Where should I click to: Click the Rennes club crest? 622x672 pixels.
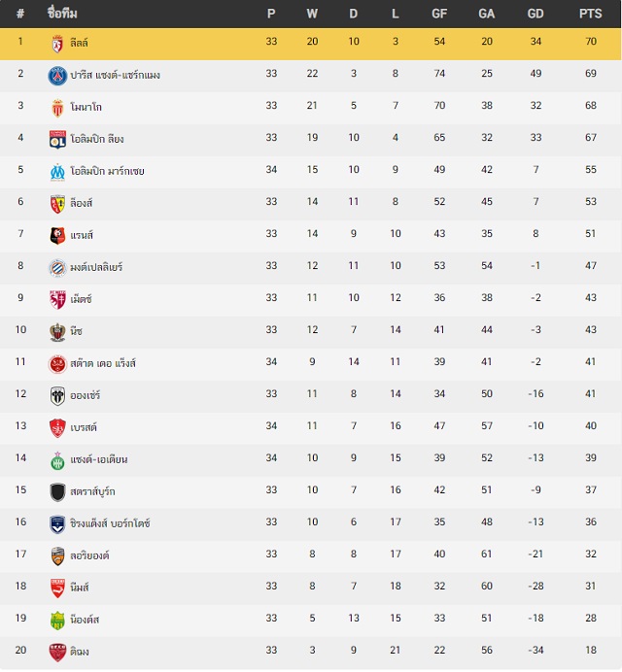pos(57,236)
